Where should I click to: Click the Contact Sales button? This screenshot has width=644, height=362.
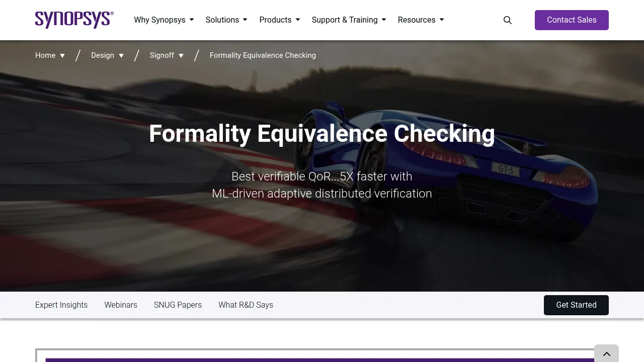point(572,20)
